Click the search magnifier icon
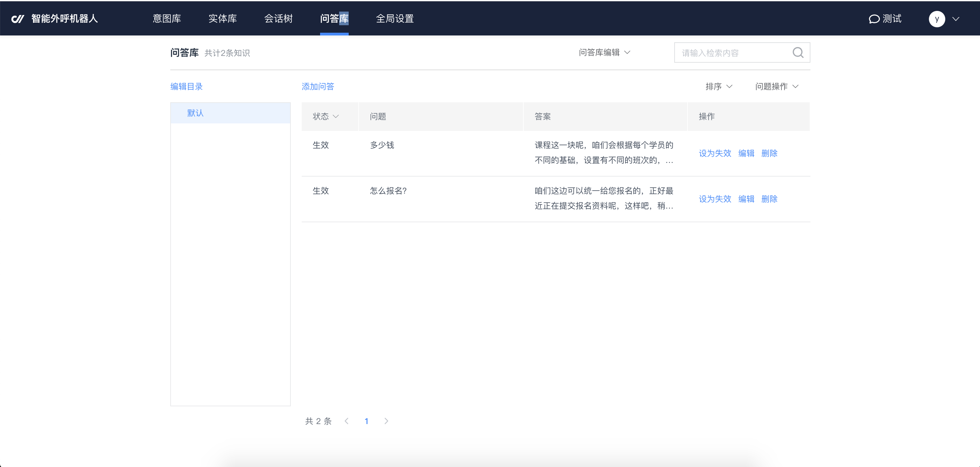Viewport: 980px width, 467px height. point(798,52)
